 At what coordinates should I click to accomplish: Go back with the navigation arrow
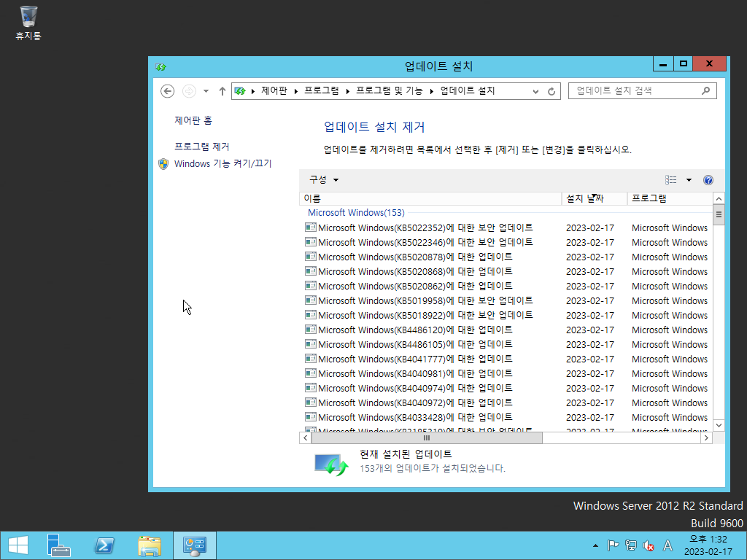point(167,91)
